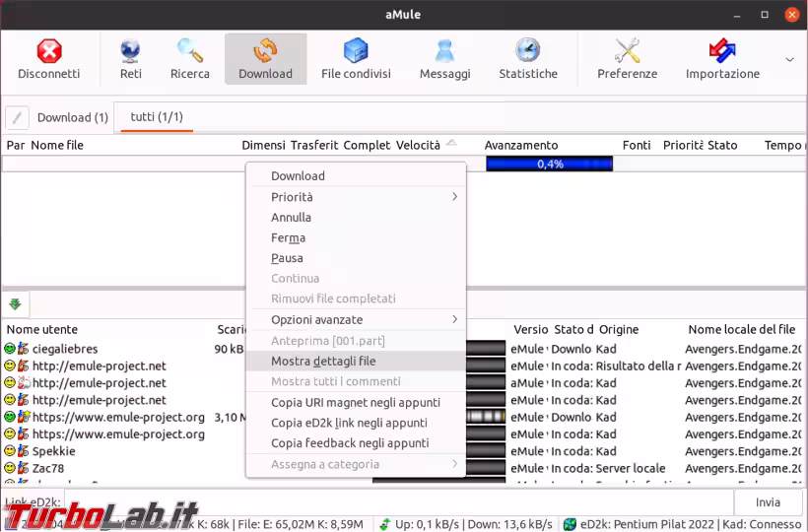Select Mostra dettagli file
This screenshot has height=532, width=808.
356,361
